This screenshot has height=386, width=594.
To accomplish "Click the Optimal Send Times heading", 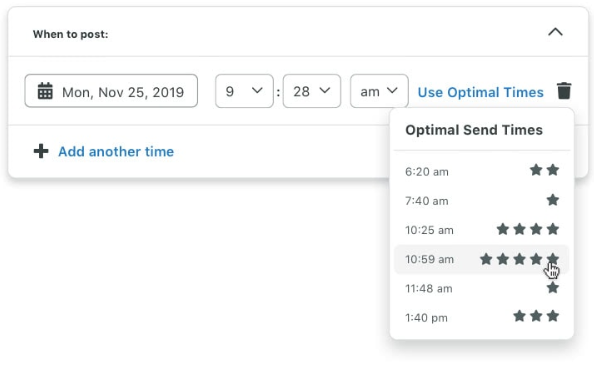I will (x=474, y=130).
